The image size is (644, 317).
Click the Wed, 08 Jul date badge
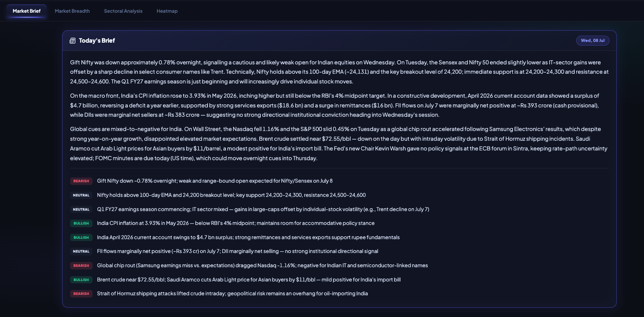point(593,40)
